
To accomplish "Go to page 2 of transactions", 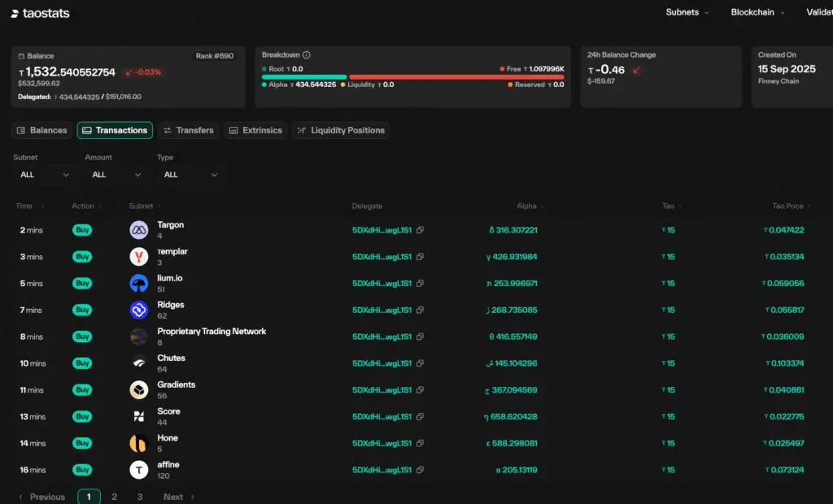I will (x=115, y=497).
